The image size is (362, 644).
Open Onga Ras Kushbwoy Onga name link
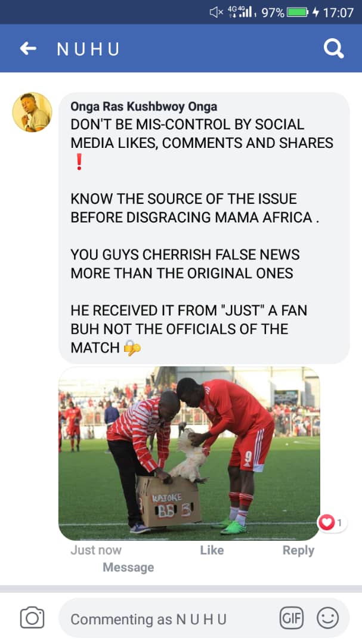pos(144,106)
